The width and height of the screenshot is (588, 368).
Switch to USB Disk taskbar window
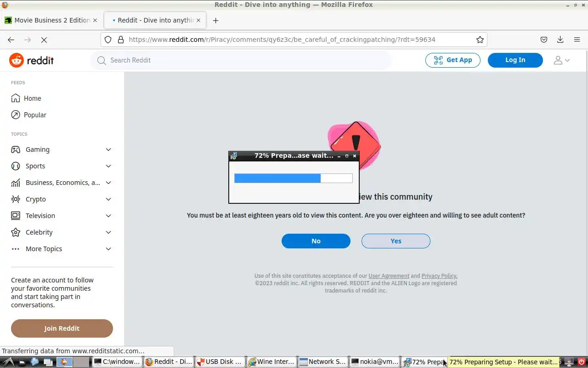click(220, 362)
